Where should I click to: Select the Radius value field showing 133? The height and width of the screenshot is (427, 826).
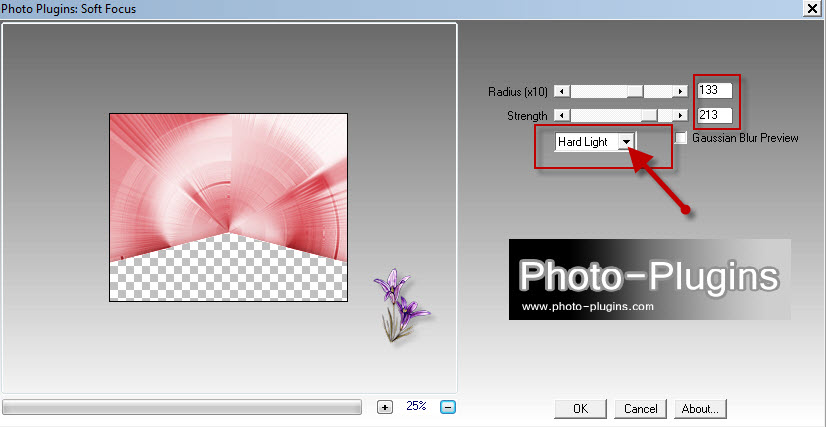coord(715,92)
